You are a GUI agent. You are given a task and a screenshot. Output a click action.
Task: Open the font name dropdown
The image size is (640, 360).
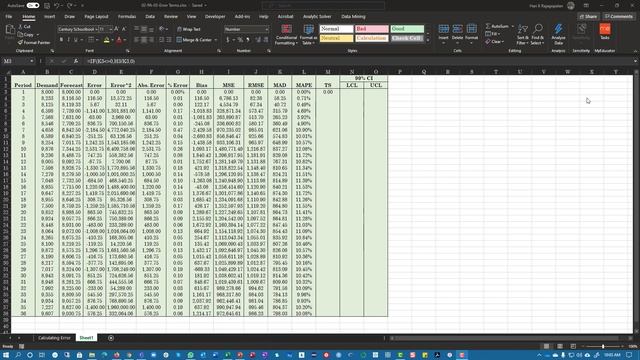96,29
